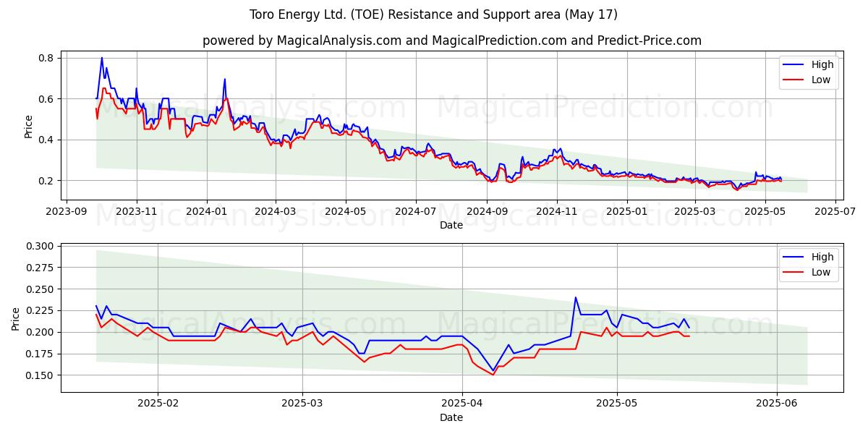
Task: Click 'High' in the top chart legend
Action: point(822,64)
